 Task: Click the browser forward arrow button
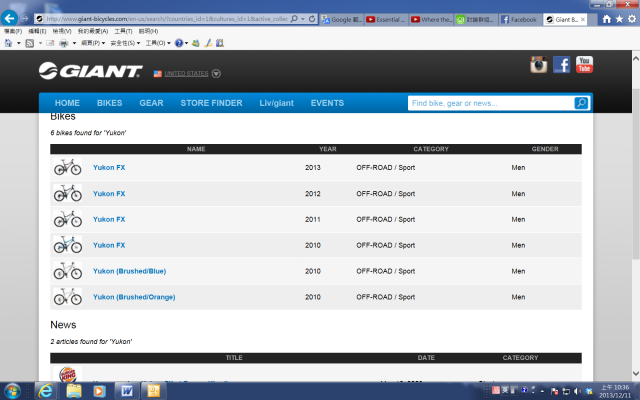click(25, 19)
